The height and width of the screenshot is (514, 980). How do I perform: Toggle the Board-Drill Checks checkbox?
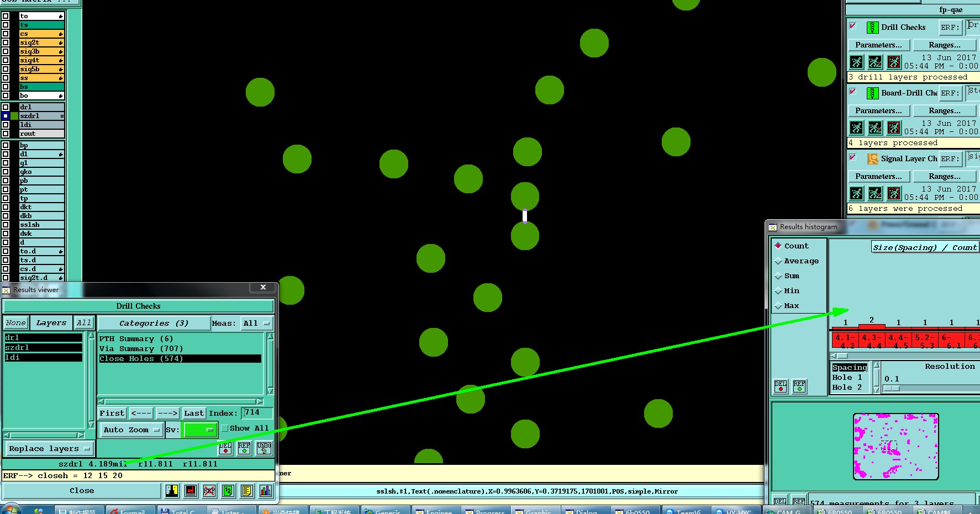[853, 92]
